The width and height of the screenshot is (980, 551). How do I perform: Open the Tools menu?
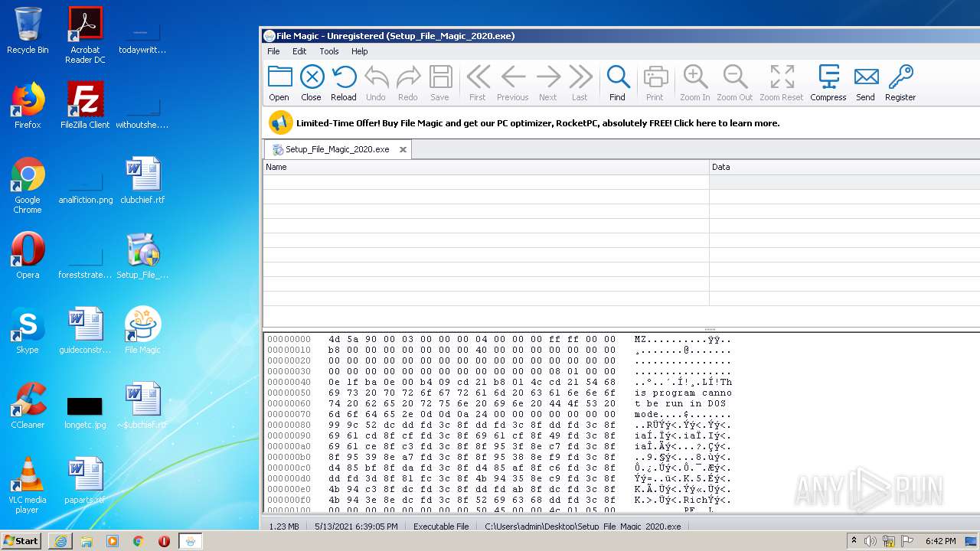[x=329, y=51]
